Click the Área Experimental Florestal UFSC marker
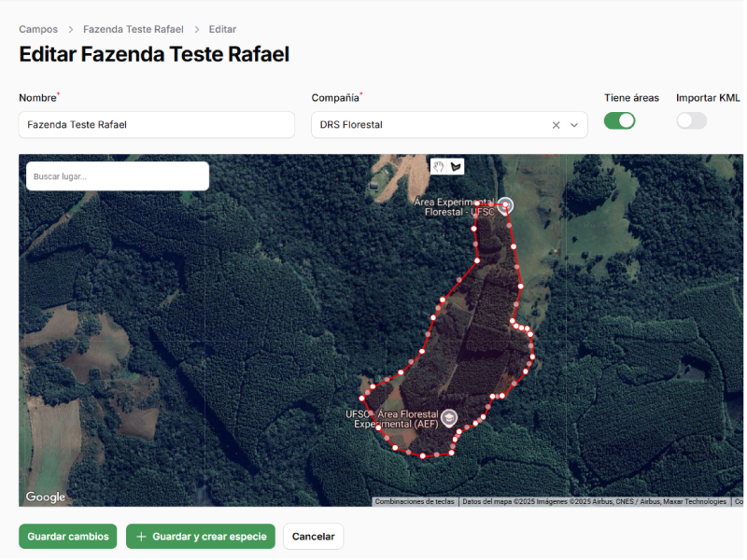Image resolution: width=747 pixels, height=560 pixels. tap(505, 205)
